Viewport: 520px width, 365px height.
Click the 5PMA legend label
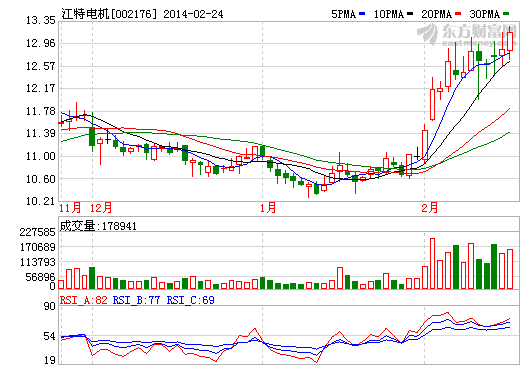(x=344, y=14)
